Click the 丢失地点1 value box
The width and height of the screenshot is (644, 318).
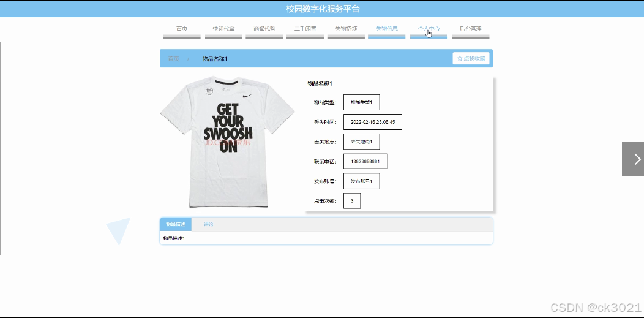(361, 142)
